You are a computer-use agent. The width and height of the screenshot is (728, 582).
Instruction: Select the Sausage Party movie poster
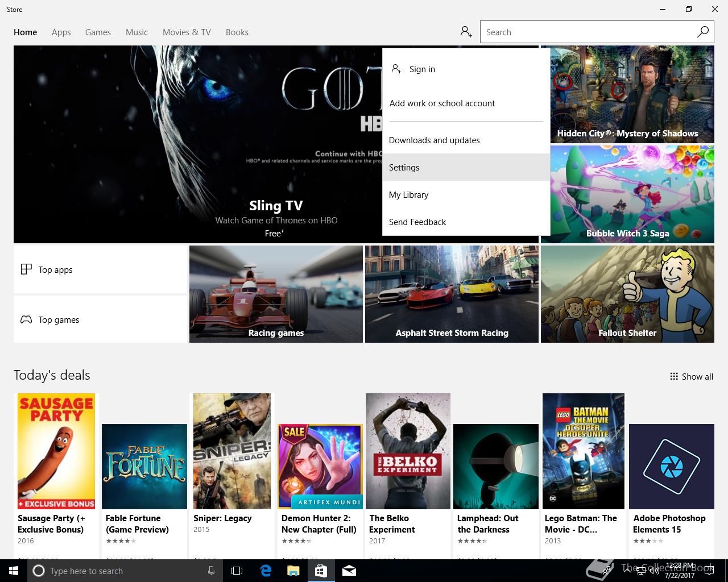pyautogui.click(x=56, y=451)
